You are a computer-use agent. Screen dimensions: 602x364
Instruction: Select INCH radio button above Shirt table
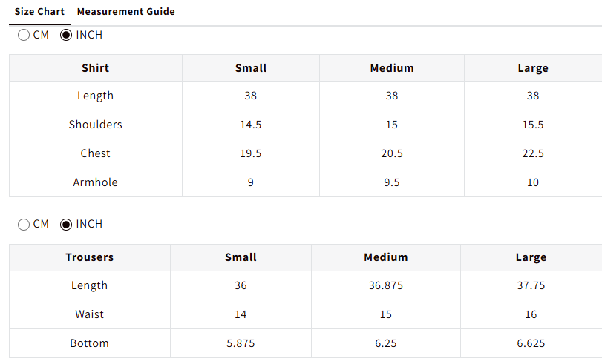(x=66, y=35)
